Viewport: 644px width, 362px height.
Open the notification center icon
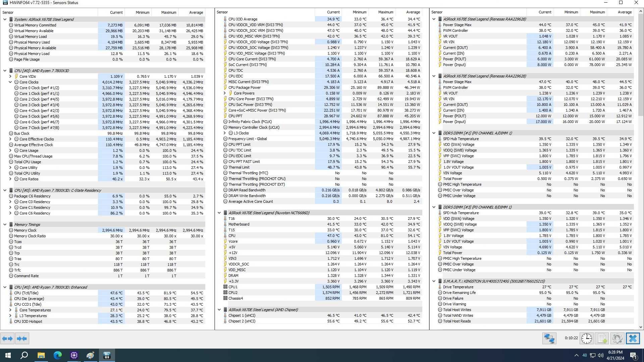634,355
